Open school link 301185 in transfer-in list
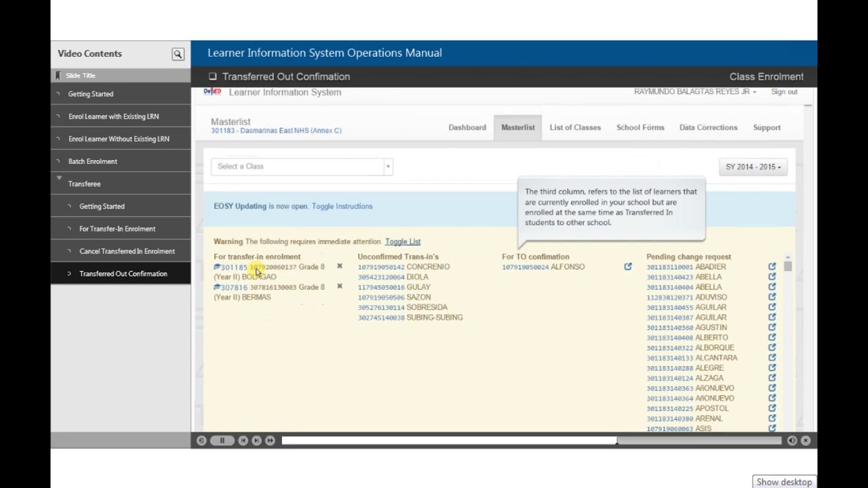Screen dimensions: 868x488 [x=231, y=267]
